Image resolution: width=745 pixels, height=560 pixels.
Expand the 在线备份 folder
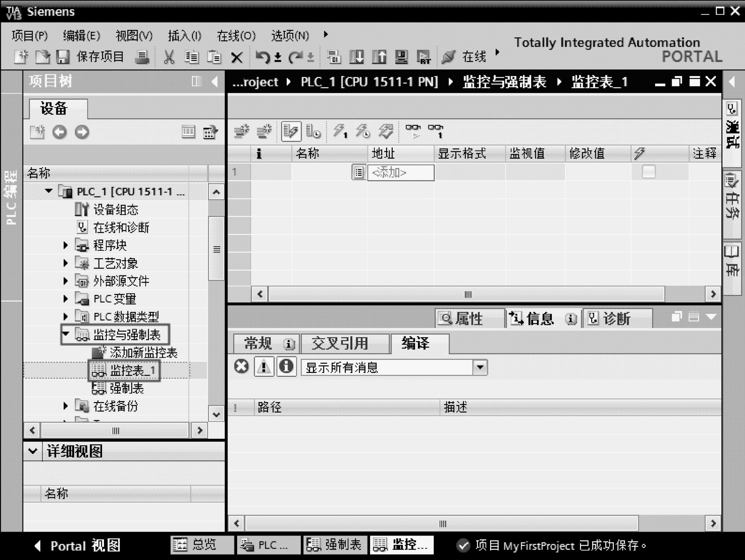pyautogui.click(x=65, y=406)
